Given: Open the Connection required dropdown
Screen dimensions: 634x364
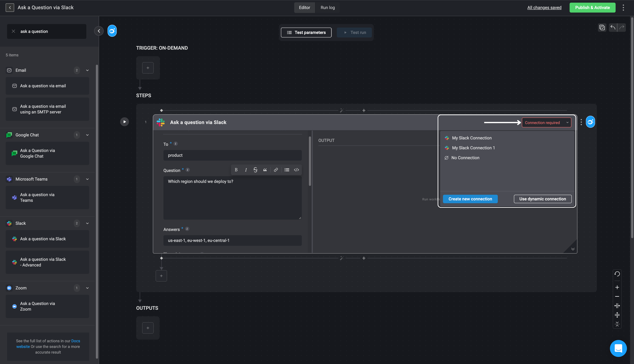Looking at the screenshot, I should pyautogui.click(x=546, y=122).
